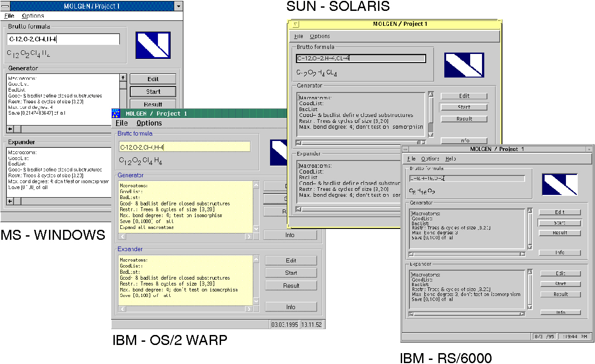Screen dimensions: 595x364
Task: Focus Brutto formula field in Solaris window
Action: (361, 58)
